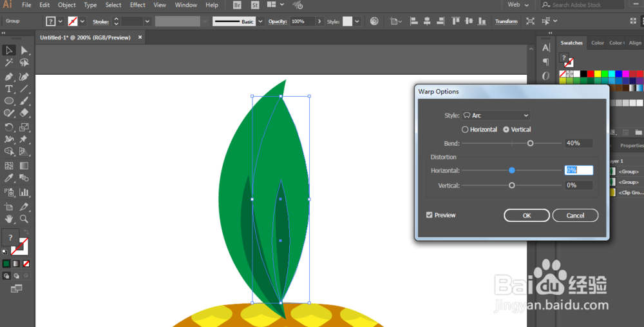This screenshot has width=644, height=327.
Task: Open stroke weight dropdown
Action: tap(147, 21)
